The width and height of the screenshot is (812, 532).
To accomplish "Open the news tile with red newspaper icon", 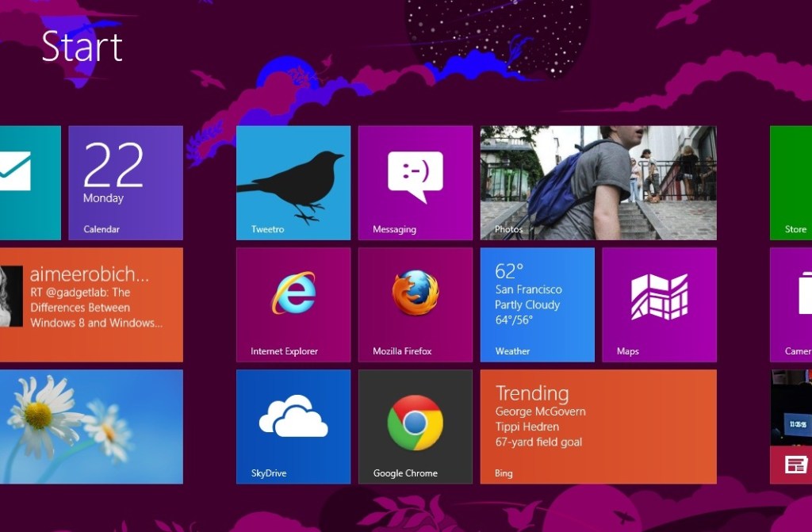I will click(791, 427).
